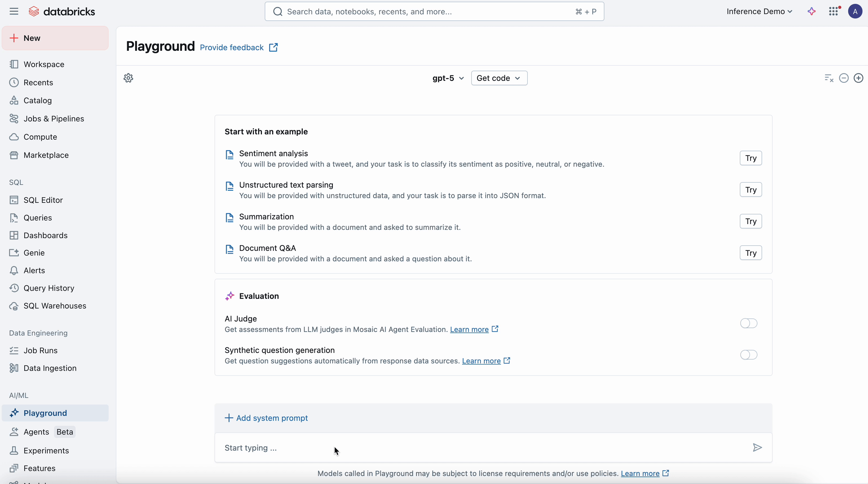The height and width of the screenshot is (484, 868).
Task: Remove the model panel with the minus icon
Action: (x=844, y=78)
